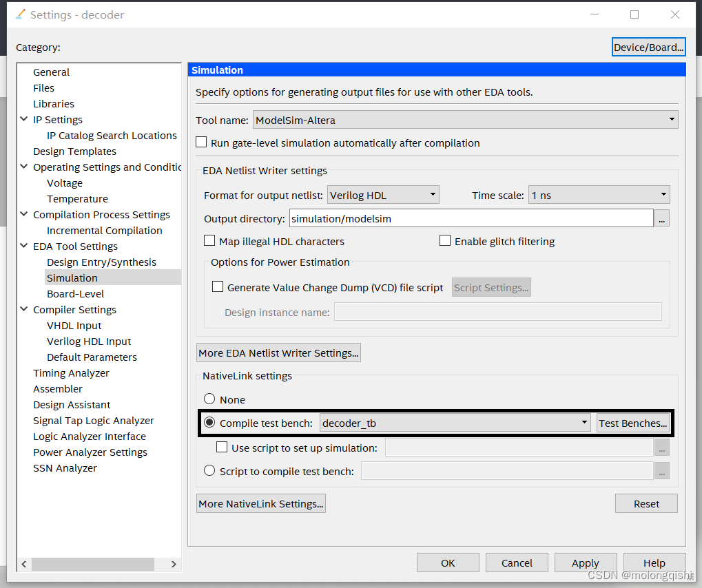Select General category

point(51,72)
